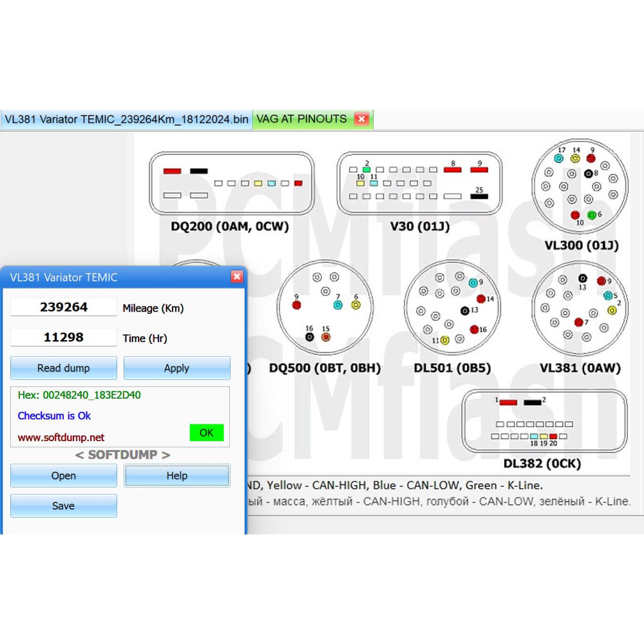This screenshot has width=644, height=644.
Task: Click black pin 13 on VL381 connector
Action: 582,278
